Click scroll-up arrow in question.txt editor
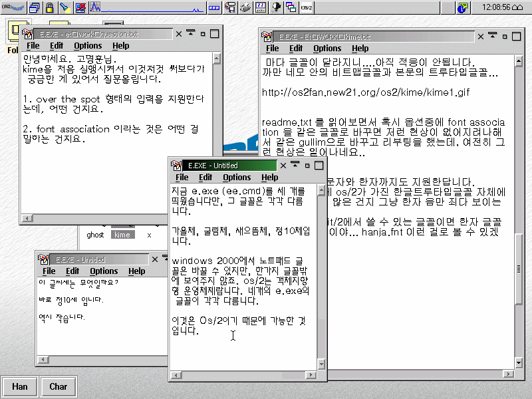The width and height of the screenshot is (532, 399). pyautogui.click(x=217, y=58)
